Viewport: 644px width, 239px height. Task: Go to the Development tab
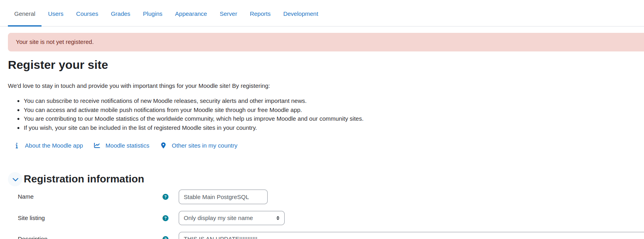[x=301, y=14]
